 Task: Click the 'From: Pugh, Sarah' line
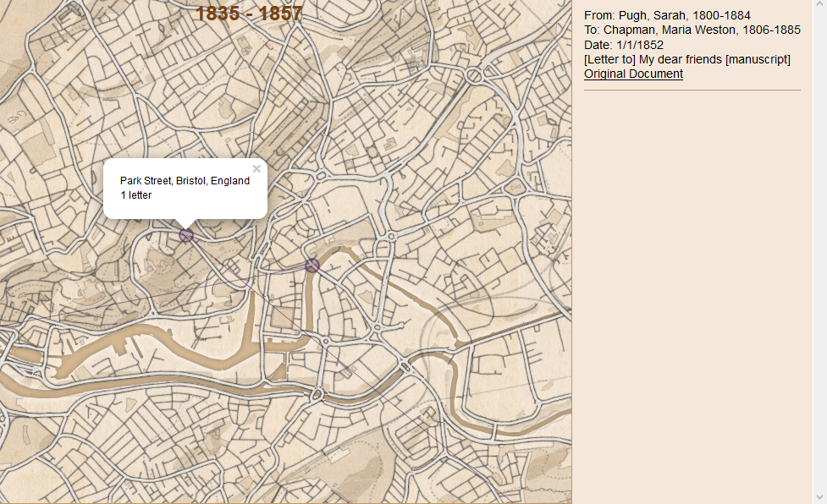[667, 15]
